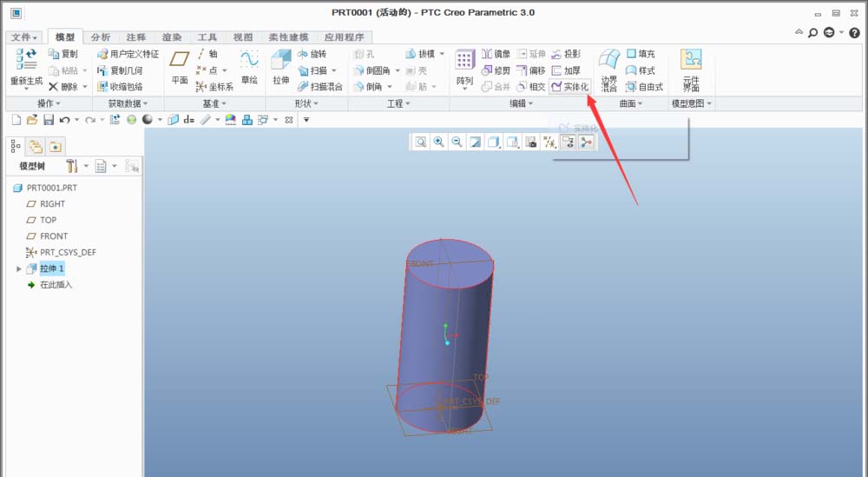This screenshot has width=868, height=477.
Task: Click the 实体化 (Solidify) tool
Action: (x=569, y=86)
